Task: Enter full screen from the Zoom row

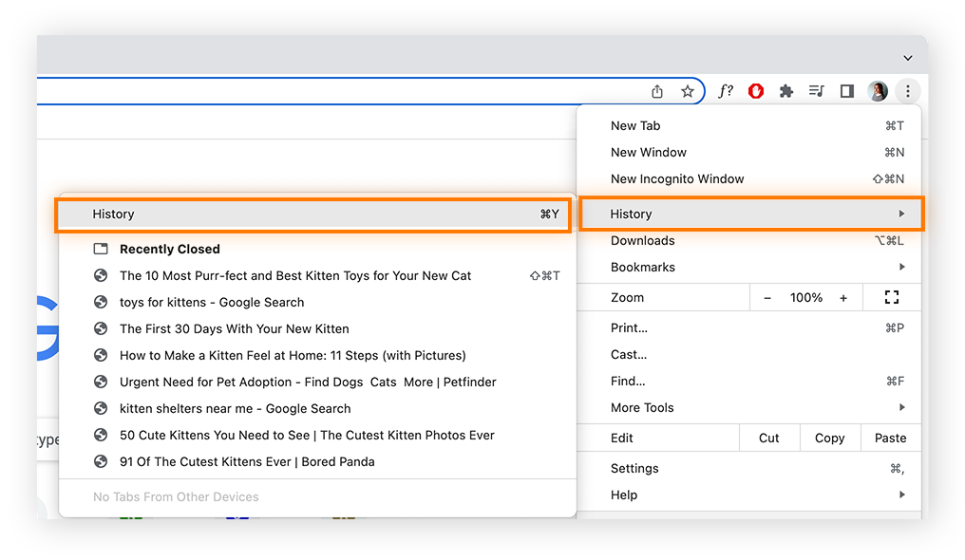Action: tap(891, 297)
